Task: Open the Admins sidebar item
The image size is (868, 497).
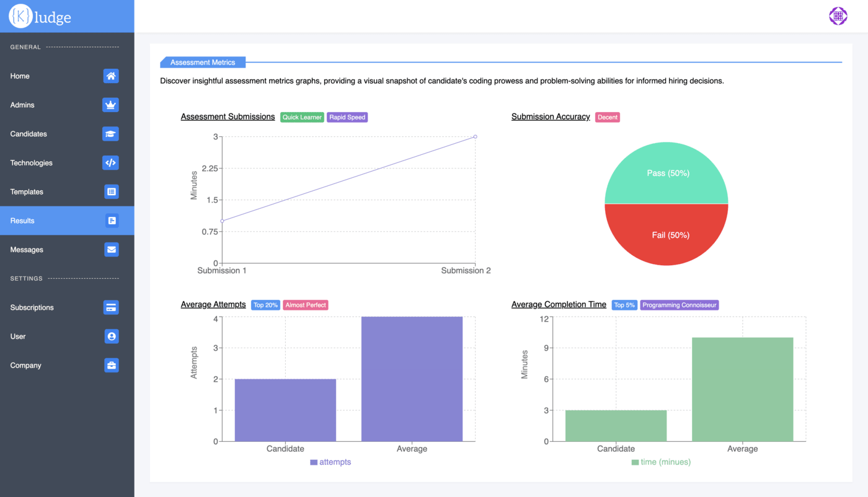Action: 67,105
